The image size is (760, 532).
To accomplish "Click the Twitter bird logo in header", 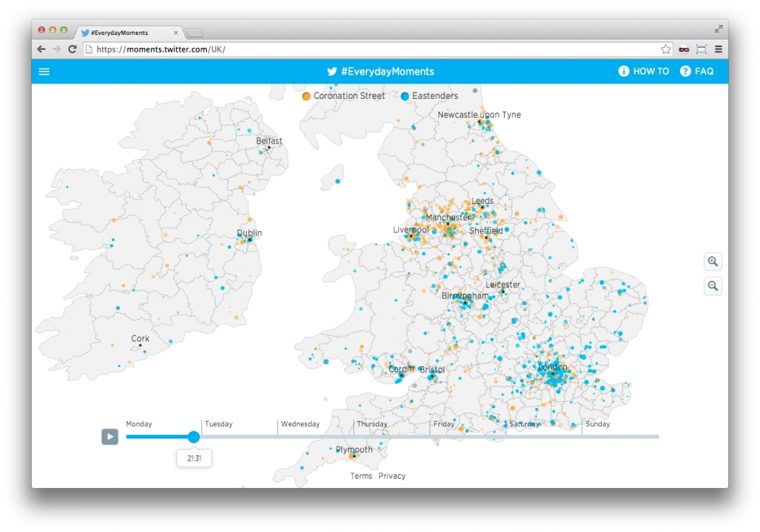I will point(332,71).
